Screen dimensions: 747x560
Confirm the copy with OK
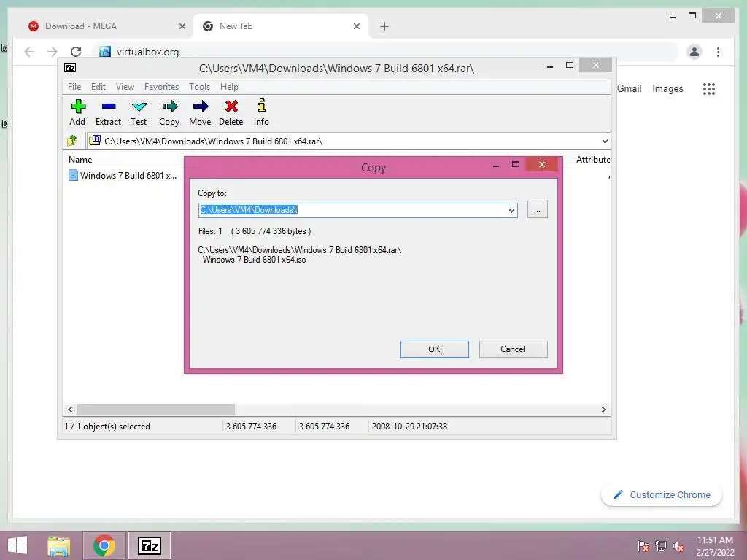[435, 349]
